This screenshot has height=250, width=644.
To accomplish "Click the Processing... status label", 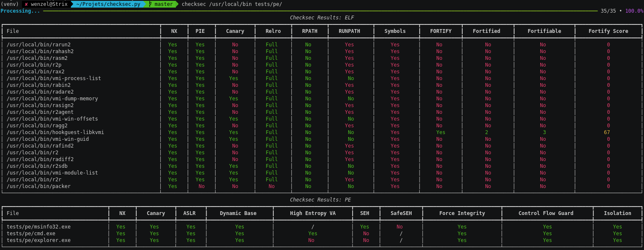I will tap(20, 11).
